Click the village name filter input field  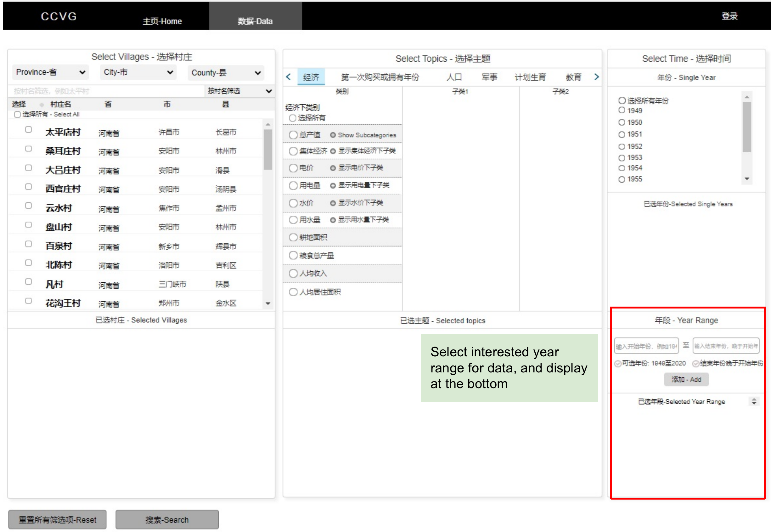coord(106,91)
